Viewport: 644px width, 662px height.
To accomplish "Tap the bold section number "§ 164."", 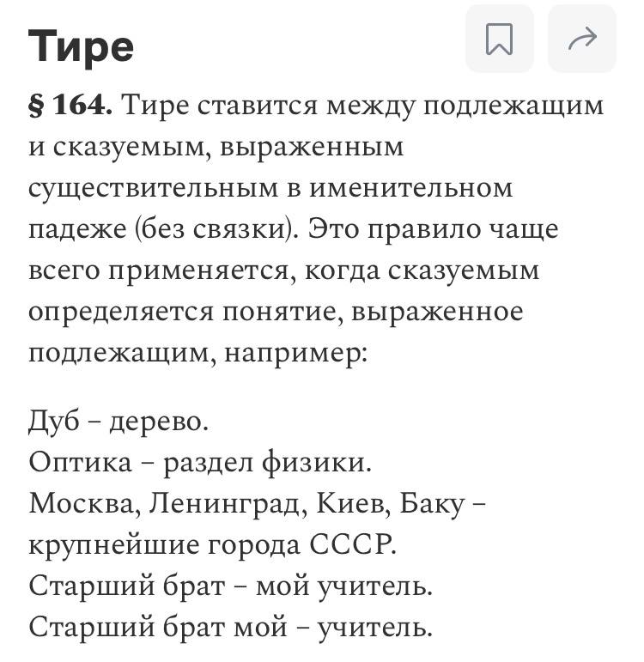I will 70,104.
